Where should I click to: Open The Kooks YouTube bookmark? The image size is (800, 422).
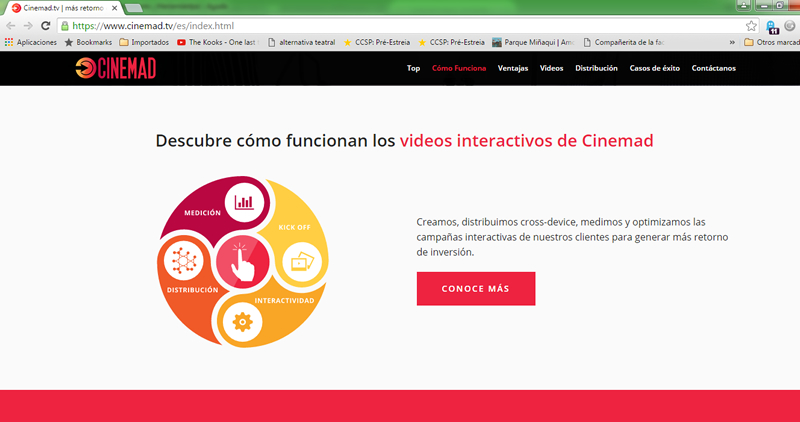218,42
